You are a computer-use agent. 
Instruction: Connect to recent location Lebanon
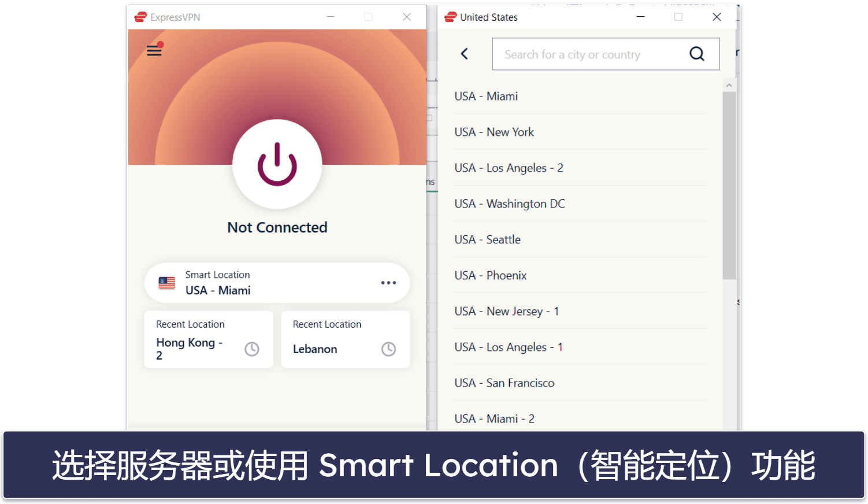point(346,339)
